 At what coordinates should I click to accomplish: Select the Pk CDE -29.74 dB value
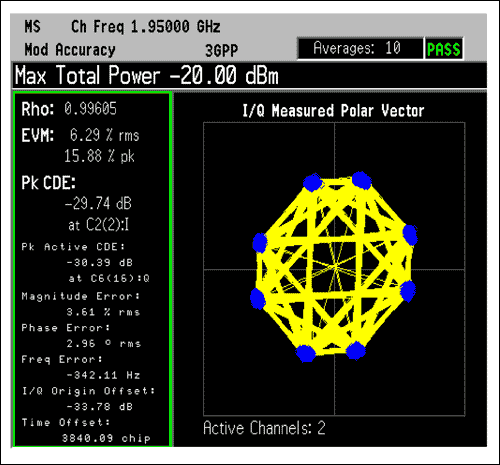click(x=98, y=203)
